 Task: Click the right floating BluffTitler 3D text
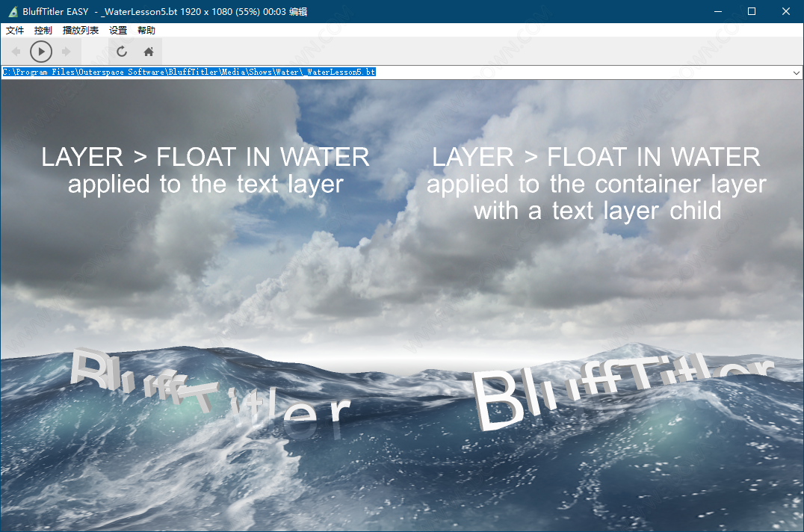click(623, 391)
